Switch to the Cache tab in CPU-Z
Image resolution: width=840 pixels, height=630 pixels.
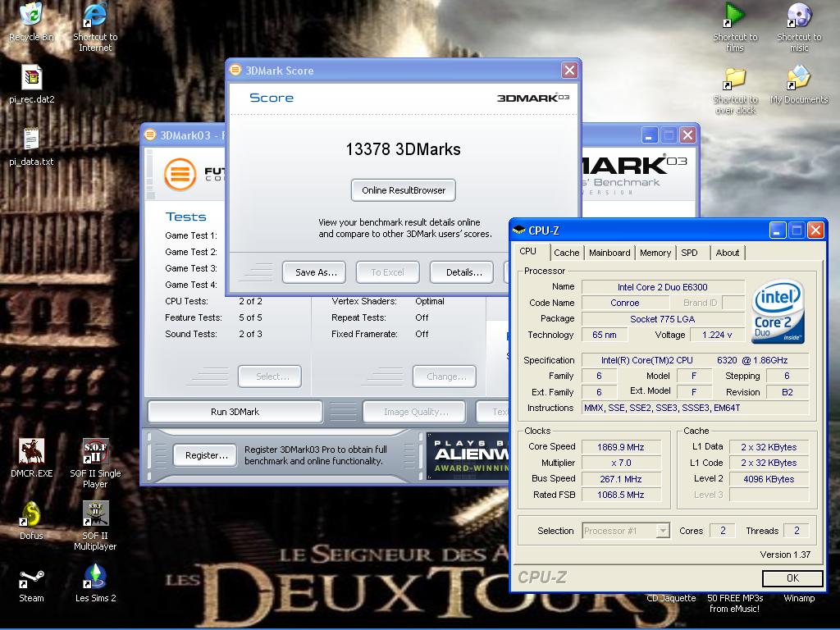(x=566, y=253)
